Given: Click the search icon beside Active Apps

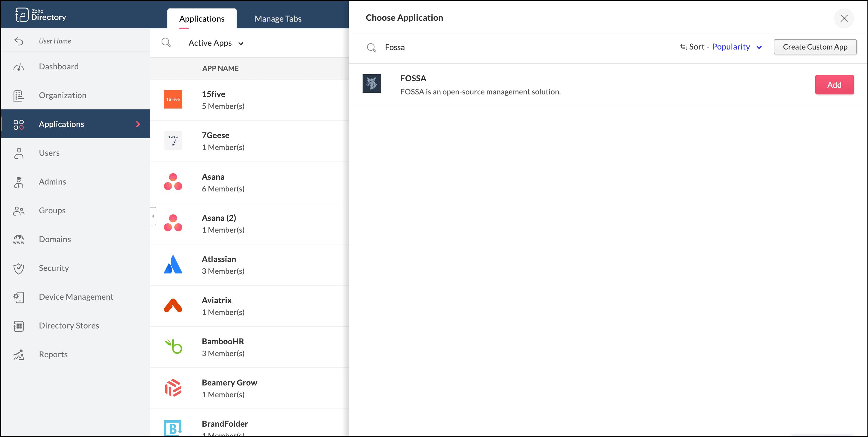Looking at the screenshot, I should 166,43.
